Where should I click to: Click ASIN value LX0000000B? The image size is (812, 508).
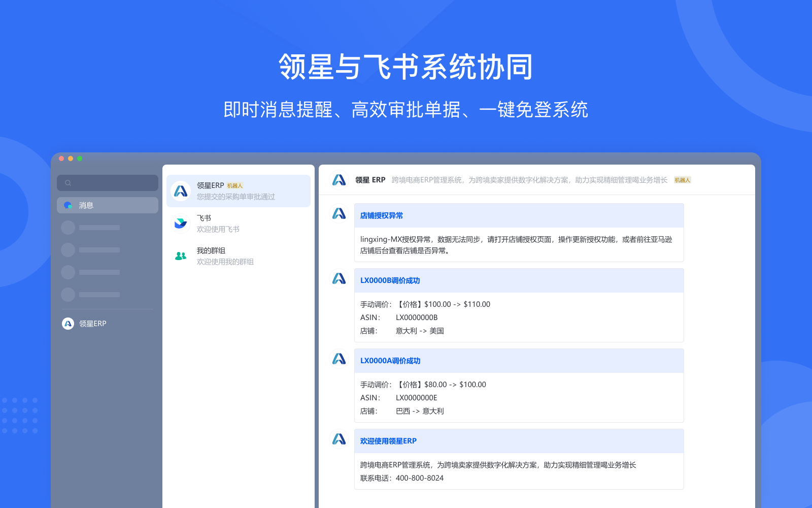(x=417, y=317)
